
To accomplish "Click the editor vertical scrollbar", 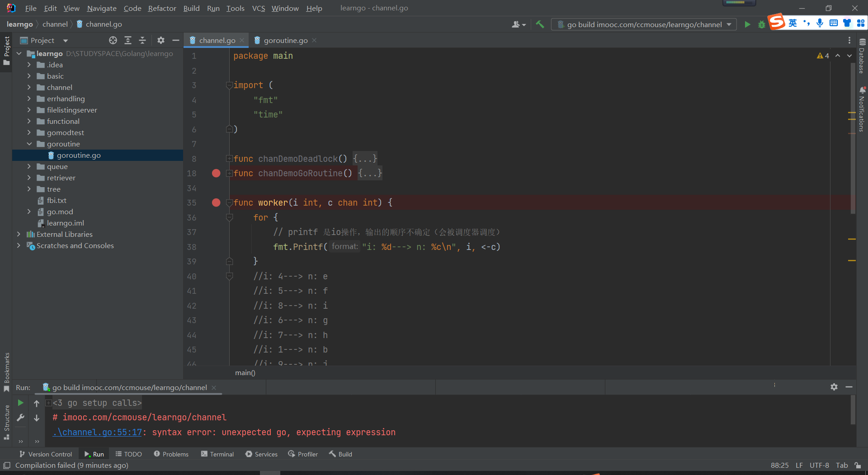I will tap(853, 136).
